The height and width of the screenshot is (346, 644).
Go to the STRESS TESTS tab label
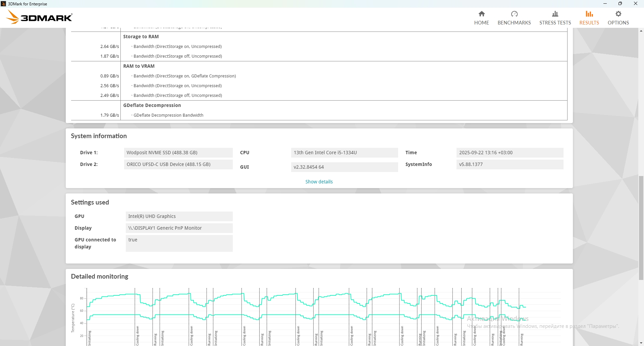pyautogui.click(x=555, y=23)
